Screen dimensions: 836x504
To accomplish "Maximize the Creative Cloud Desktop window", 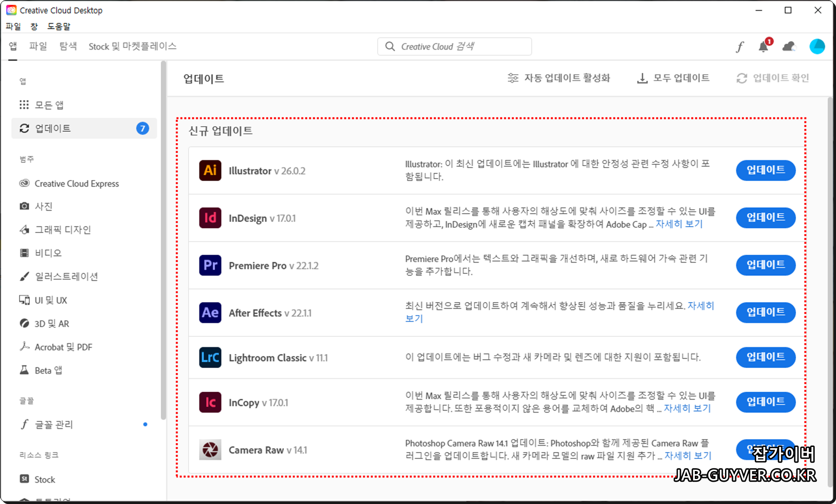I will pyautogui.click(x=788, y=10).
